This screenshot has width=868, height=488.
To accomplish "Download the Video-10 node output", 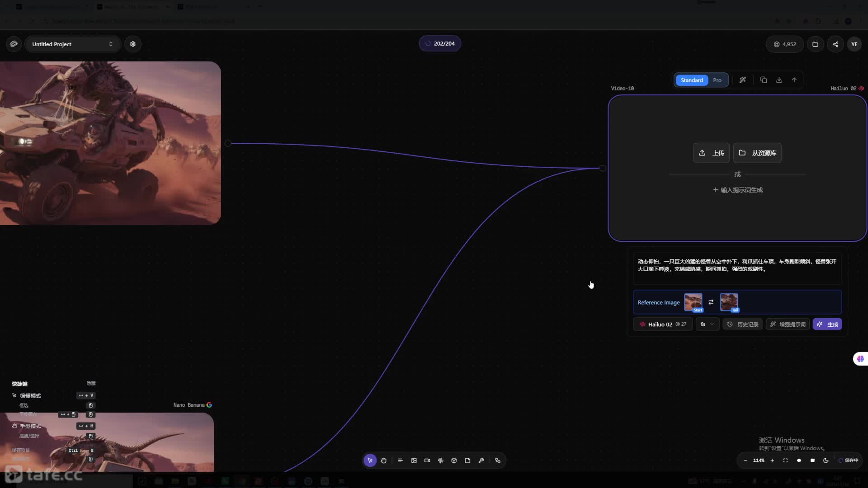I will 779,80.
